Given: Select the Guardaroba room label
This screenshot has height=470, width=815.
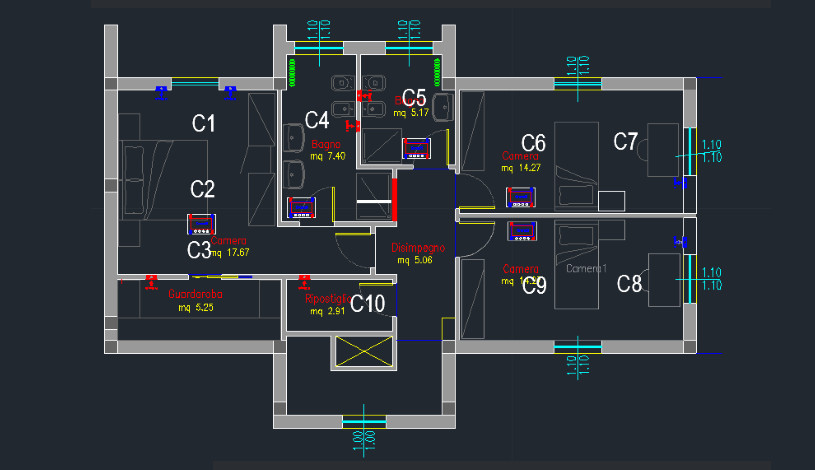Looking at the screenshot, I should click(195, 295).
